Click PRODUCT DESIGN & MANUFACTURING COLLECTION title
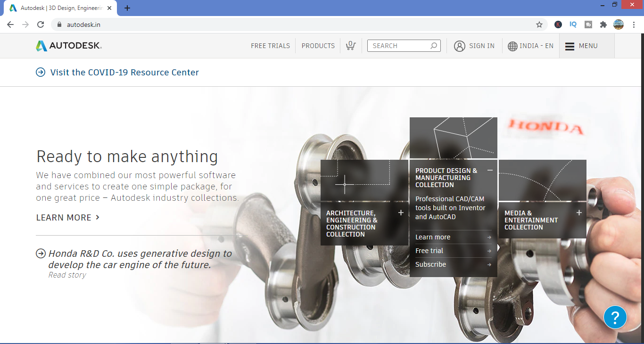The height and width of the screenshot is (344, 644). click(x=446, y=178)
